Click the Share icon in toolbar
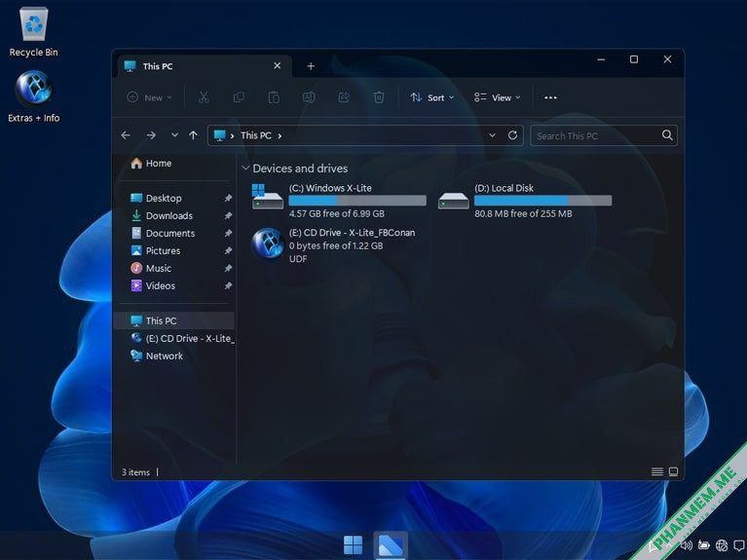This screenshot has height=560, width=747. (x=344, y=97)
